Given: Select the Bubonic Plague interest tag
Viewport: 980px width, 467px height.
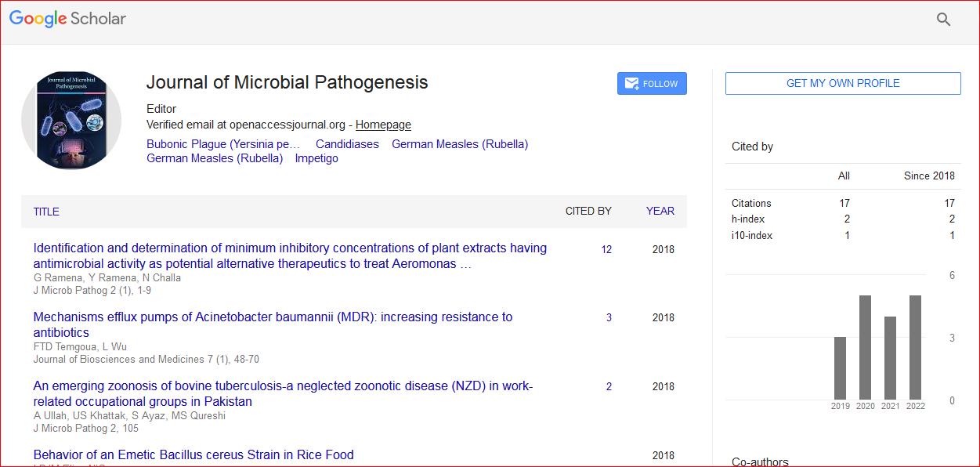Looking at the screenshot, I should click(x=223, y=144).
